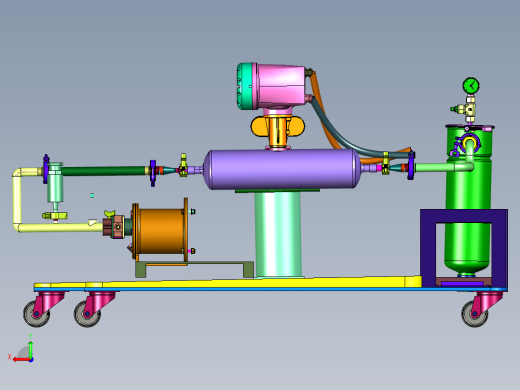Select the teal end cap of pink housing
Viewport: 520px width, 390px height.
coord(246,86)
